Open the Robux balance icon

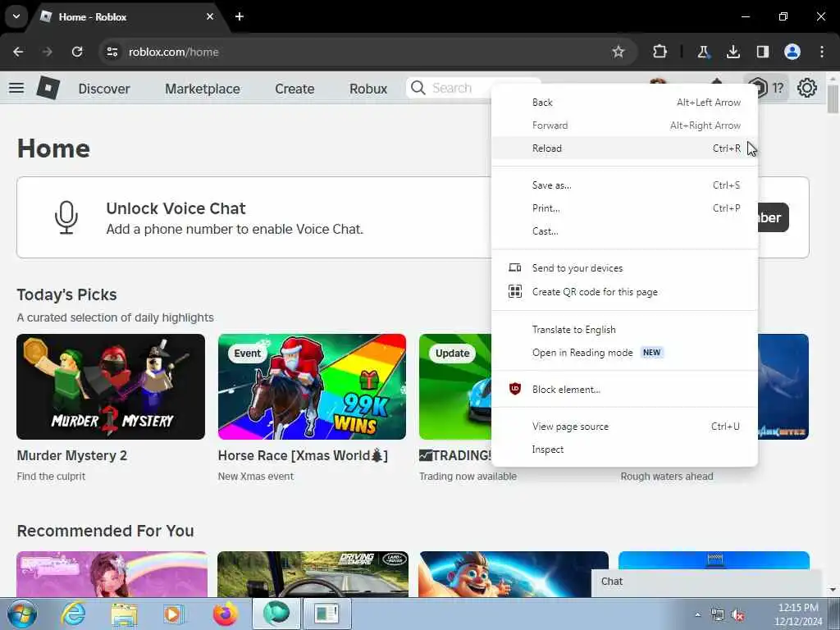(757, 87)
